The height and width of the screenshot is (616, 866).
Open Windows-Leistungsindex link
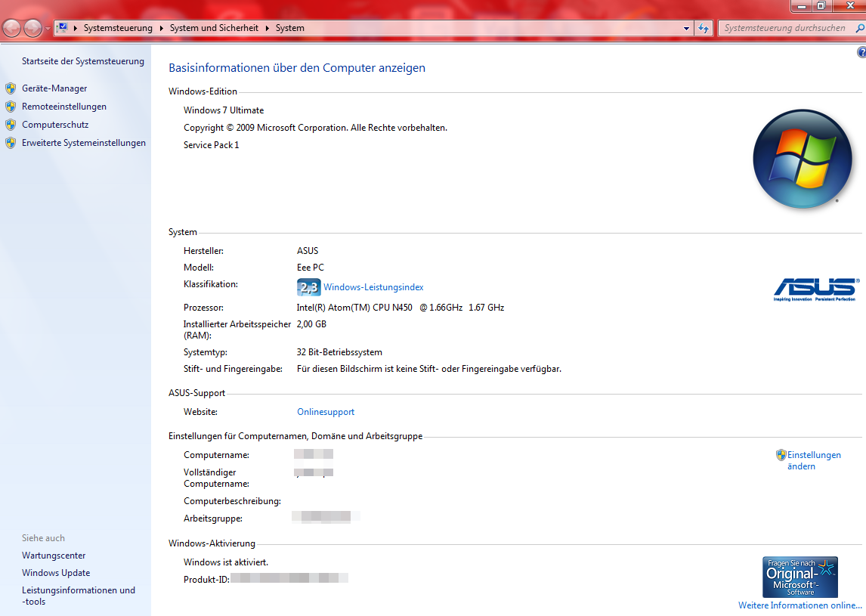coord(373,287)
